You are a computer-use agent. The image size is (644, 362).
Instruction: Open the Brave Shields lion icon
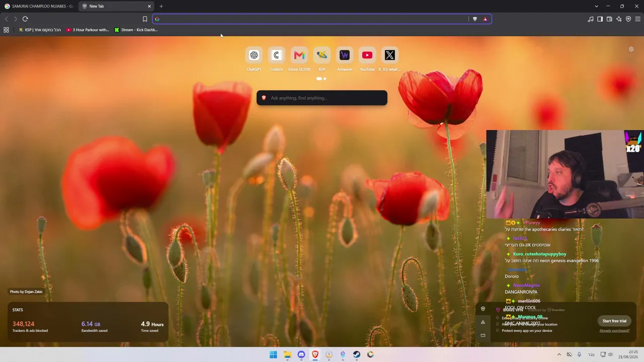point(474,19)
